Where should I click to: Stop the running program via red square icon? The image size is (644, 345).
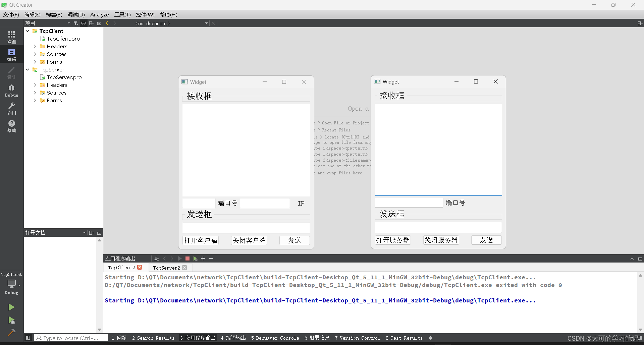[187, 258]
